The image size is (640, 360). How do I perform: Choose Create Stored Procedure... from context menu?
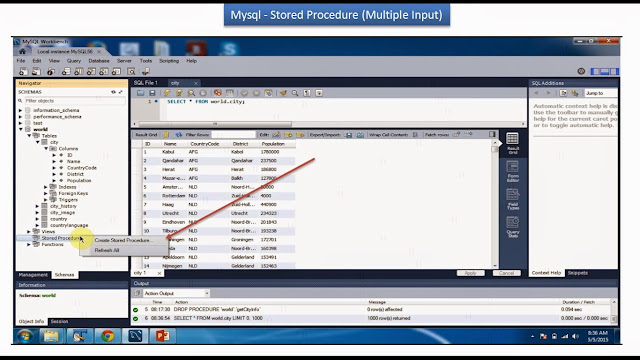click(123, 240)
